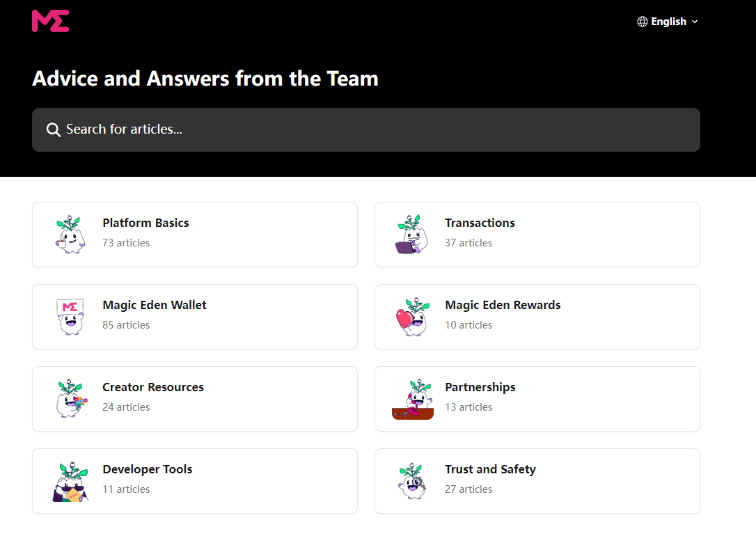Viewport: 756px width, 552px height.
Task: Open the English language dropdown
Action: (668, 22)
